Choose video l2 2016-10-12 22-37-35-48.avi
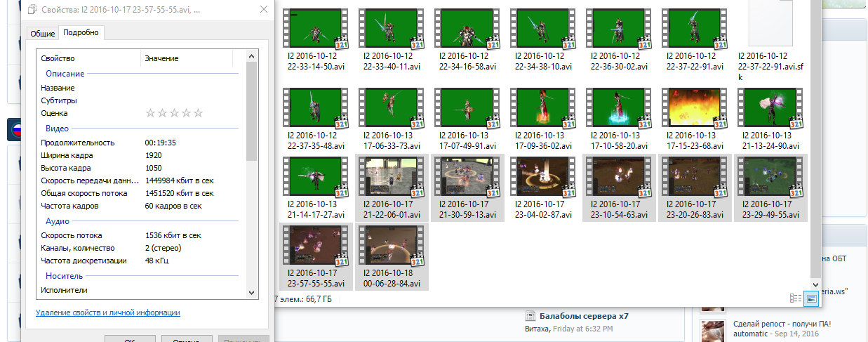This screenshot has width=868, height=342. point(315,107)
